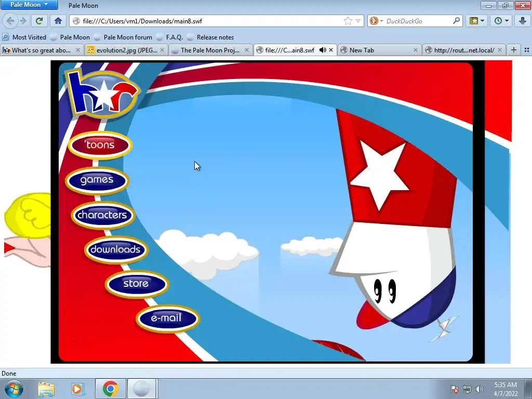Open a new tab with plus button

514,50
